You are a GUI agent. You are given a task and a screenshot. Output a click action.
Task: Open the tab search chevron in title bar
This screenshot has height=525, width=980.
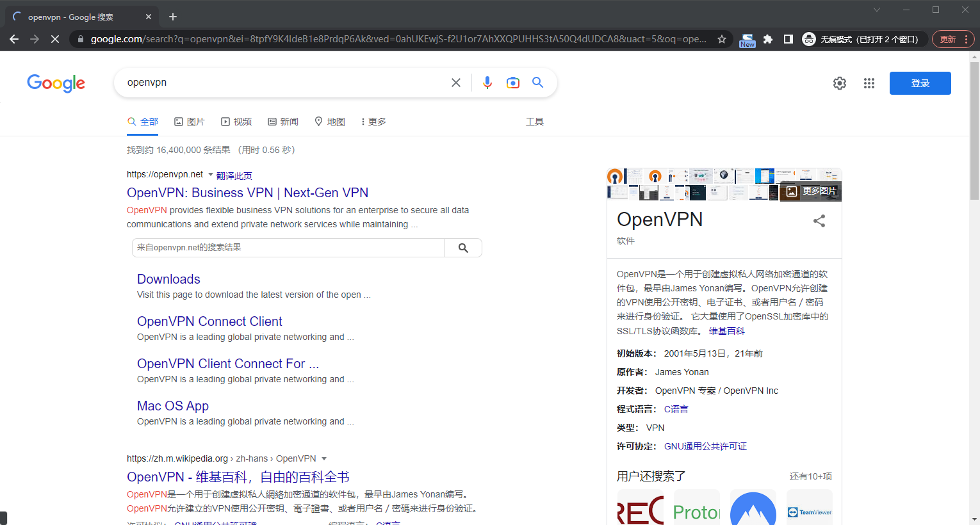click(877, 10)
